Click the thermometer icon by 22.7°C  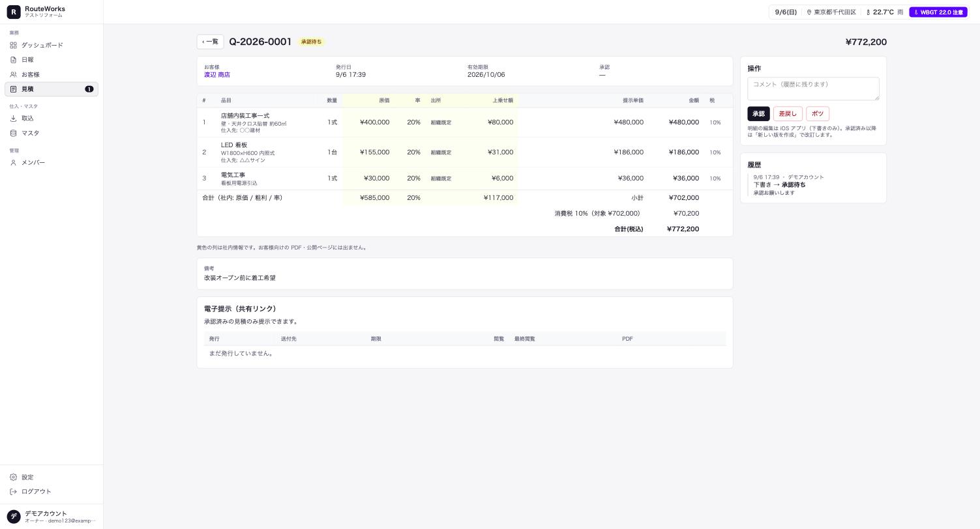[x=868, y=12]
